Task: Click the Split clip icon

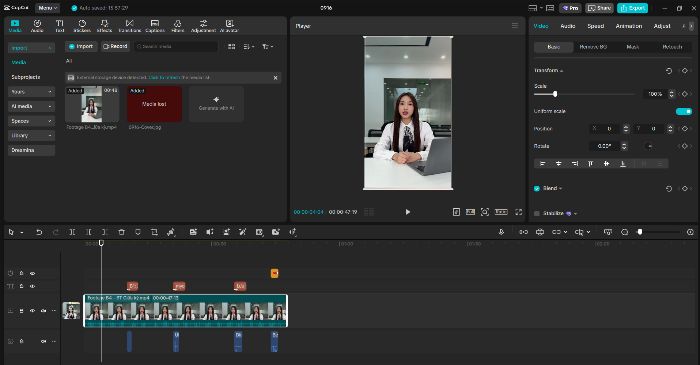Action: [x=72, y=232]
